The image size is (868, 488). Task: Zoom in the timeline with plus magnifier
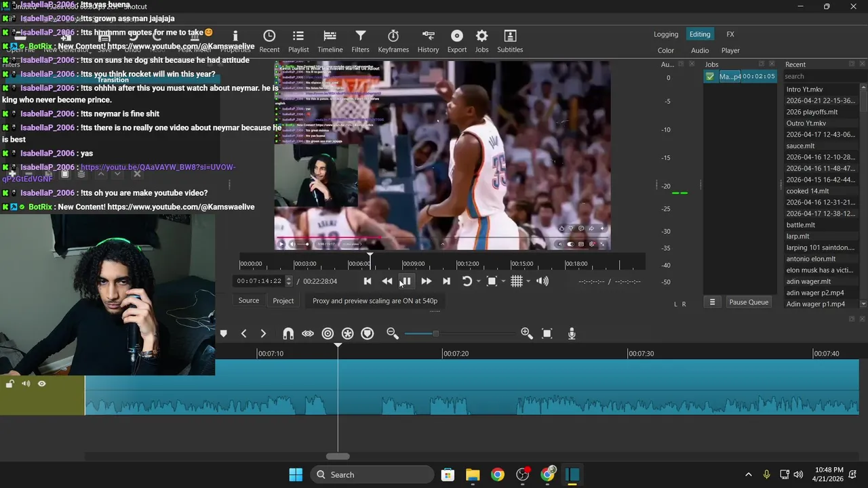tap(526, 333)
